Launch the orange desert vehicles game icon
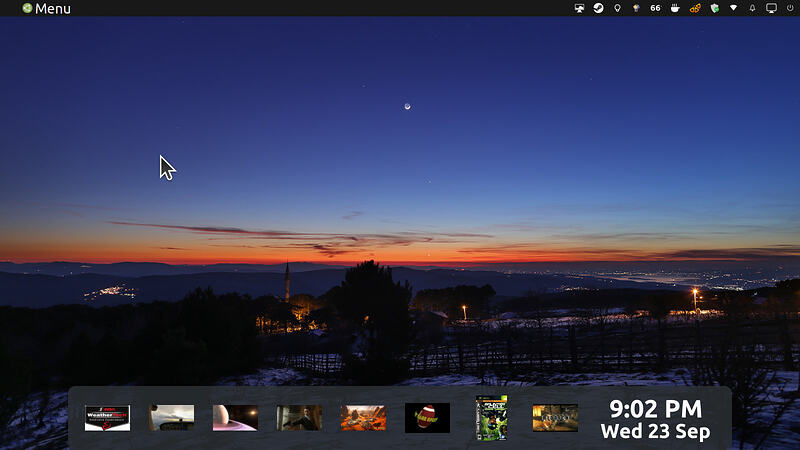The width and height of the screenshot is (800, 450). [363, 418]
